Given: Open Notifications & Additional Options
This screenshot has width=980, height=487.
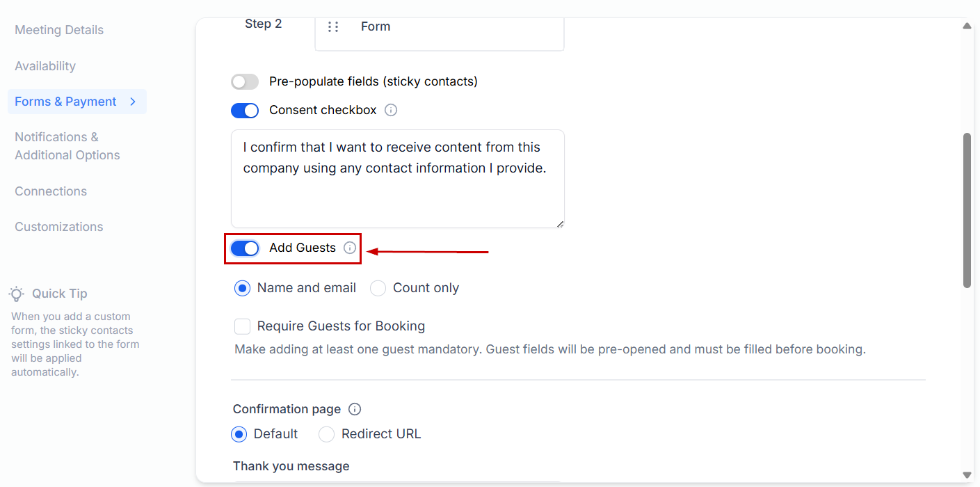Looking at the screenshot, I should click(67, 146).
